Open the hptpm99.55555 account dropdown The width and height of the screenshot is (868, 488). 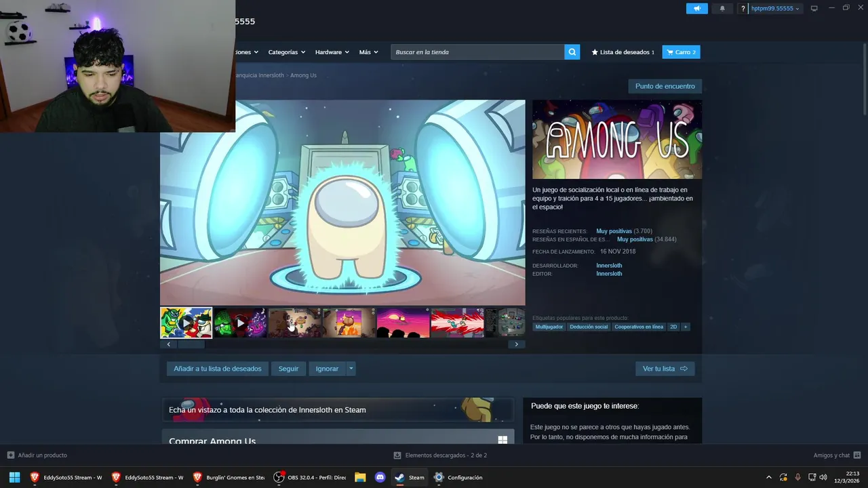(776, 9)
